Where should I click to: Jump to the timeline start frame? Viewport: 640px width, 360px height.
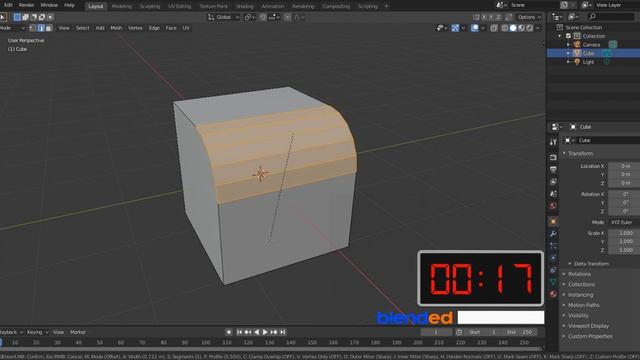click(239, 332)
